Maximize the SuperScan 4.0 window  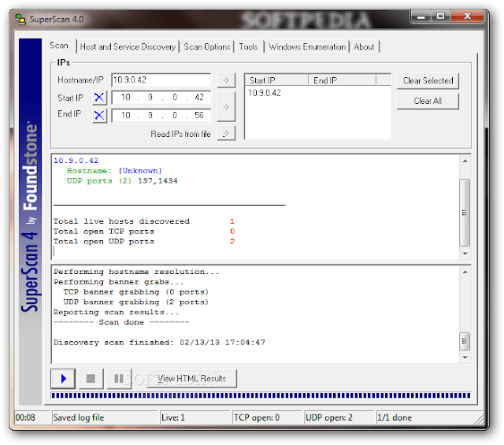(441, 17)
